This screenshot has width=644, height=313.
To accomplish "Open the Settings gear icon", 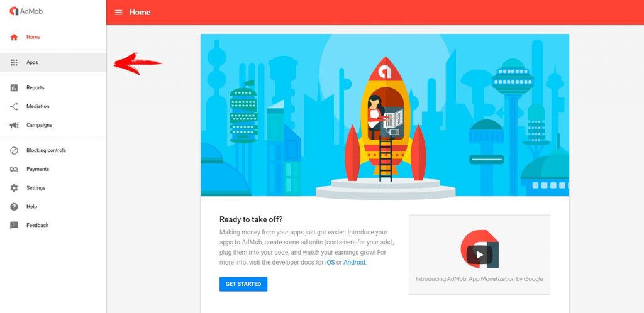I will click(x=14, y=188).
